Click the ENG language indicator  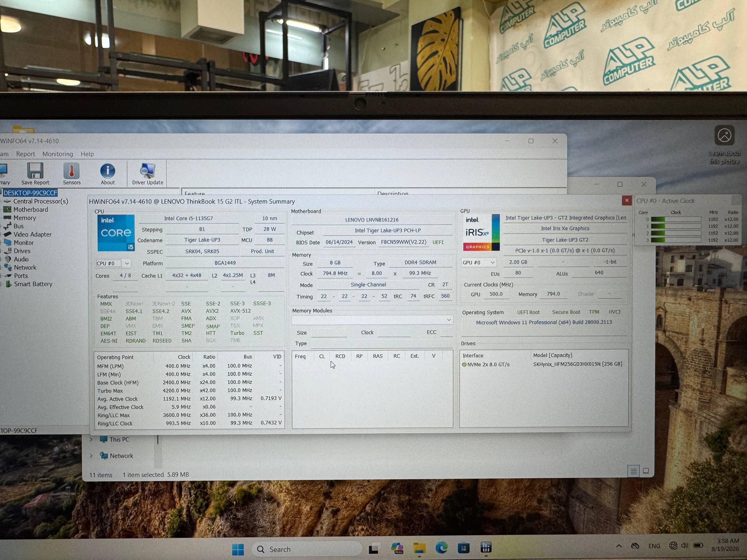[x=654, y=546]
